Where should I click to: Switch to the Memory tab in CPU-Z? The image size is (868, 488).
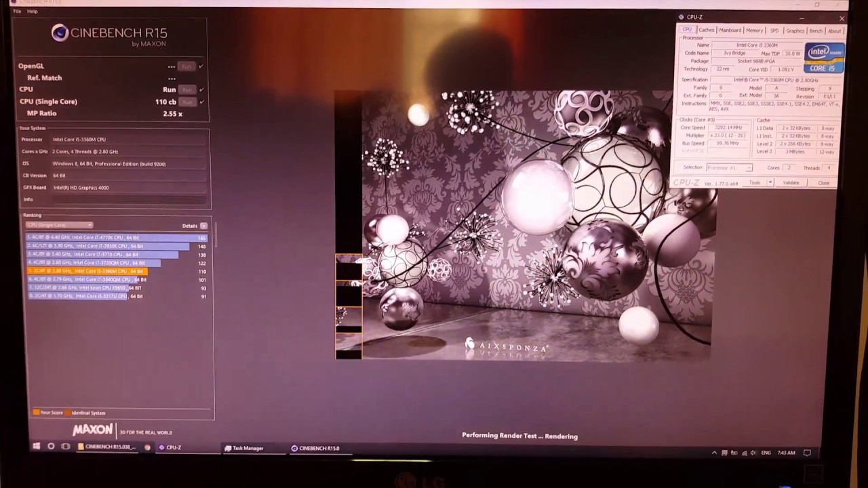(754, 30)
